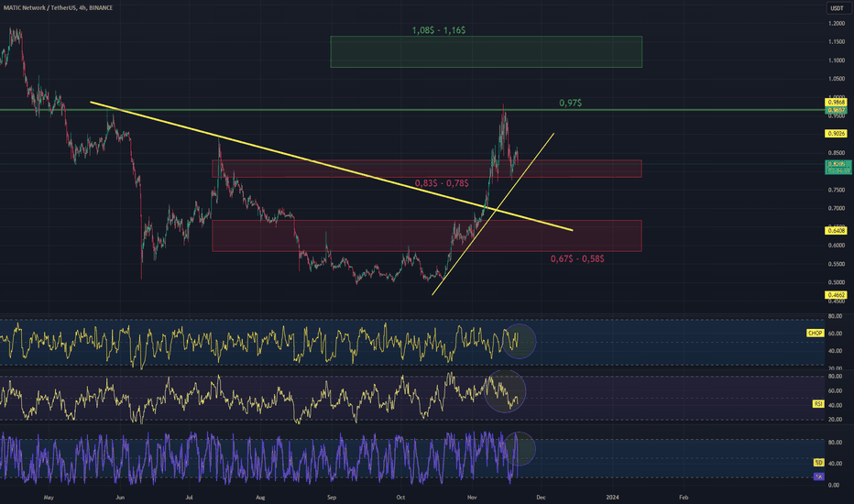
Task: Click May on the time axis
Action: tap(49, 498)
